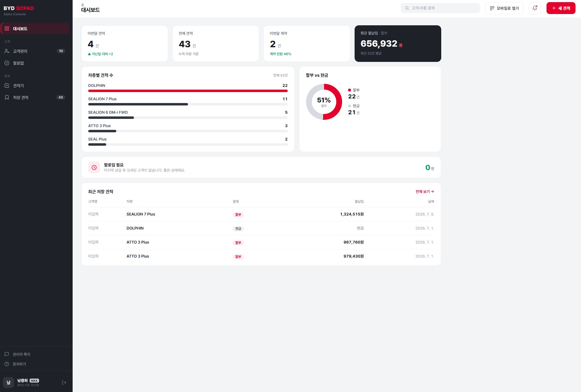Click the 모바일로 열기 button
The width and height of the screenshot is (581, 392).
pos(504,8)
